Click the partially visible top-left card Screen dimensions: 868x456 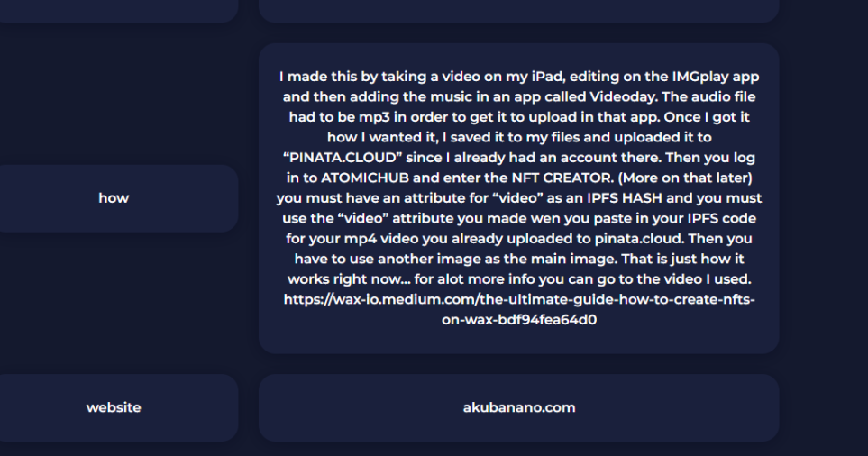point(118,11)
